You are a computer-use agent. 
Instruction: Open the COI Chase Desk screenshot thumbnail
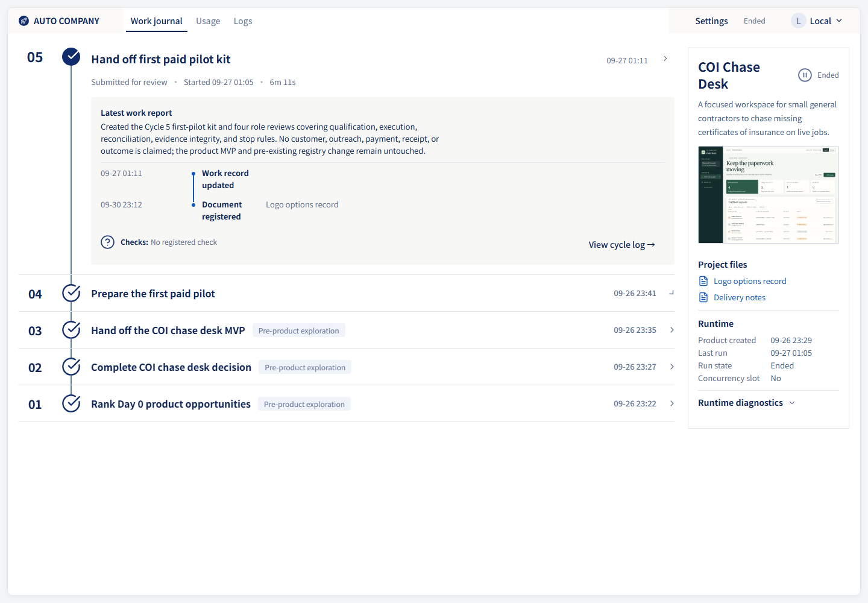768,195
